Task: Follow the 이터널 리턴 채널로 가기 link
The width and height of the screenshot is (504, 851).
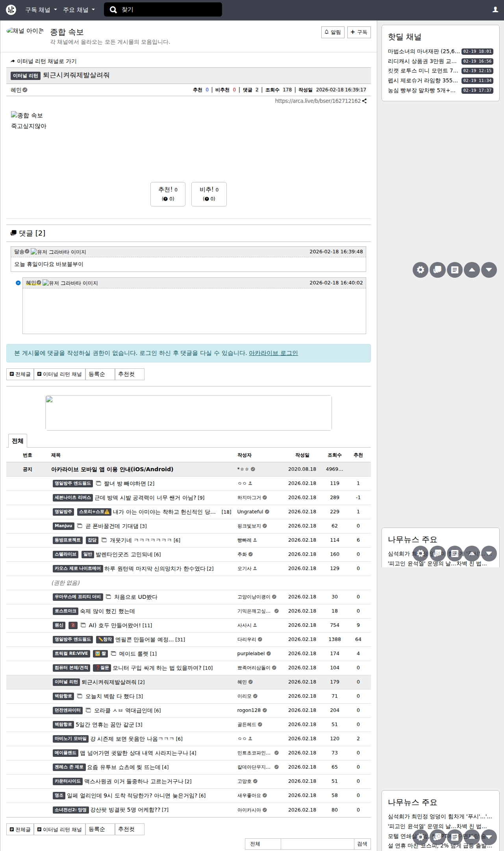Action: coord(44,61)
